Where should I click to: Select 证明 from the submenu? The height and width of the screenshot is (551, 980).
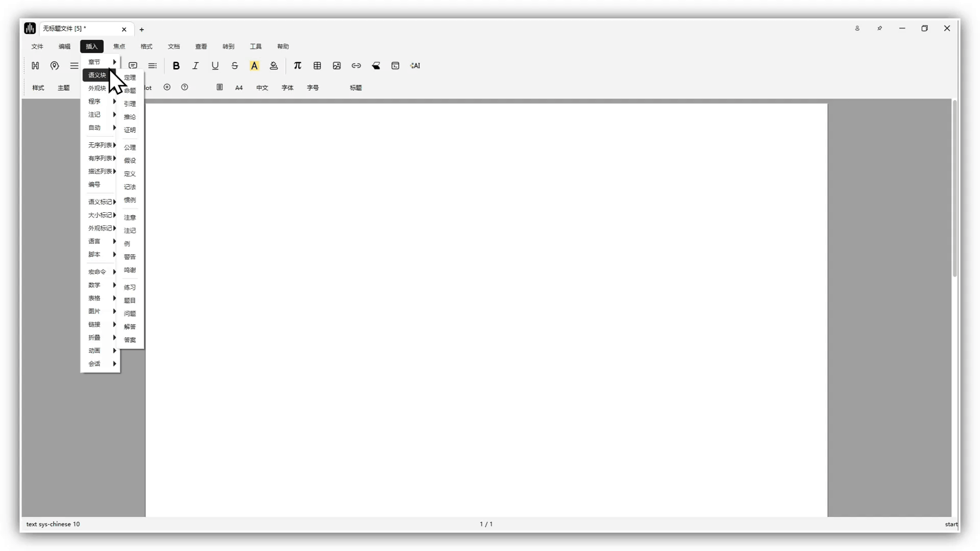pyautogui.click(x=130, y=130)
